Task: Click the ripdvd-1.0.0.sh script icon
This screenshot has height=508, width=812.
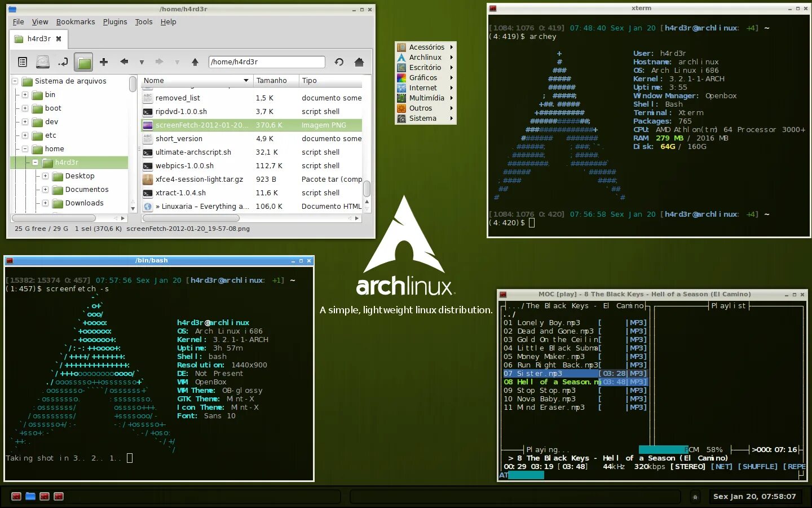Action: [148, 112]
